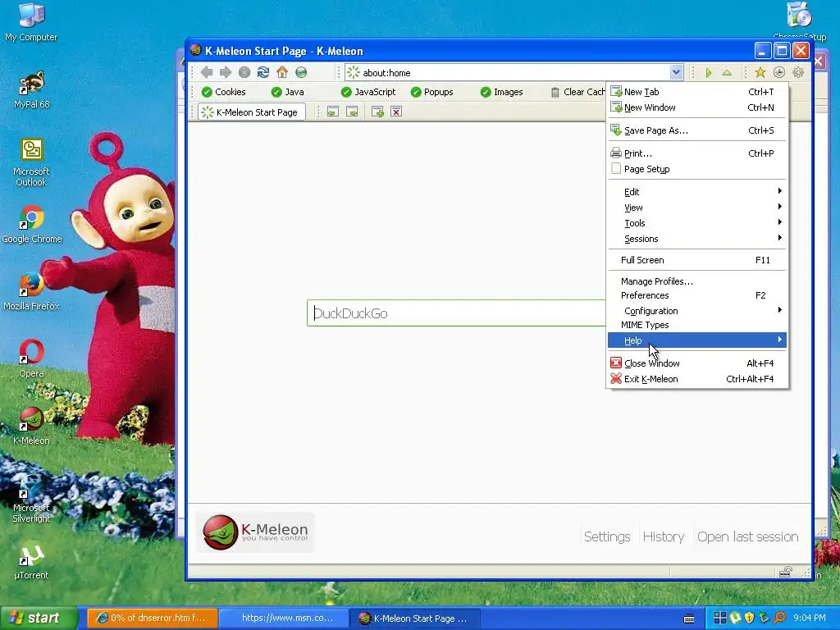
Task: Stop page loading button
Action: tap(244, 72)
